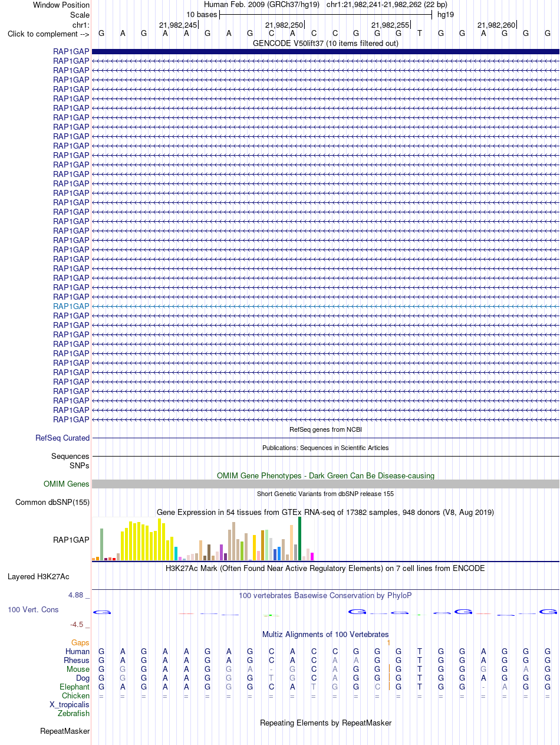Click the dash gap in Mouse row

271,669
